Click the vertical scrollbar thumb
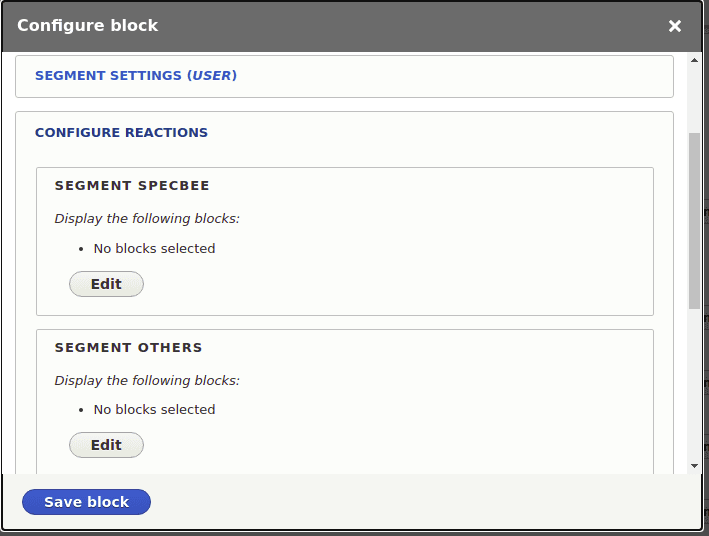The image size is (709, 536). [x=695, y=220]
